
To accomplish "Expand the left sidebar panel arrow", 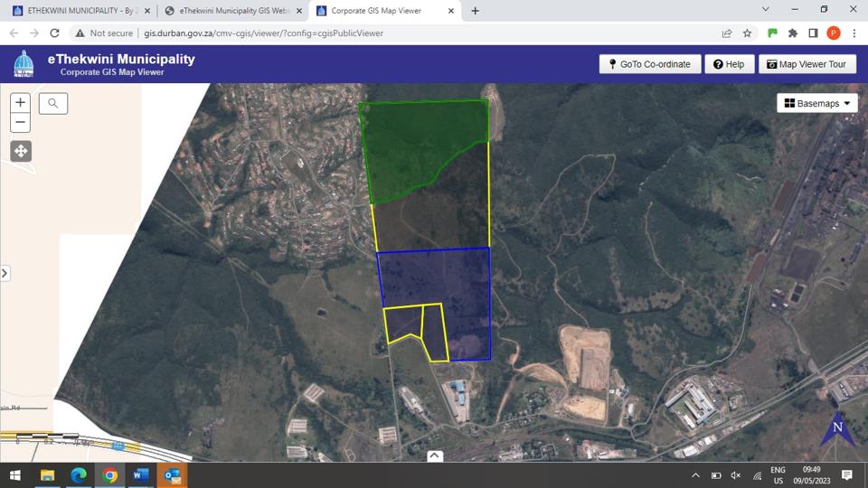I will (x=5, y=273).
